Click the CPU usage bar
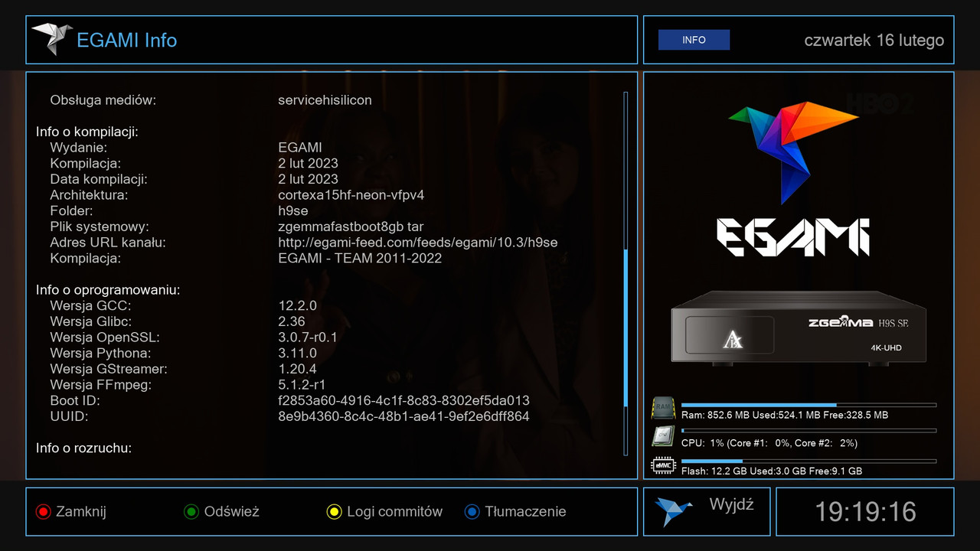Screen dimensions: 980x551 click(x=808, y=432)
